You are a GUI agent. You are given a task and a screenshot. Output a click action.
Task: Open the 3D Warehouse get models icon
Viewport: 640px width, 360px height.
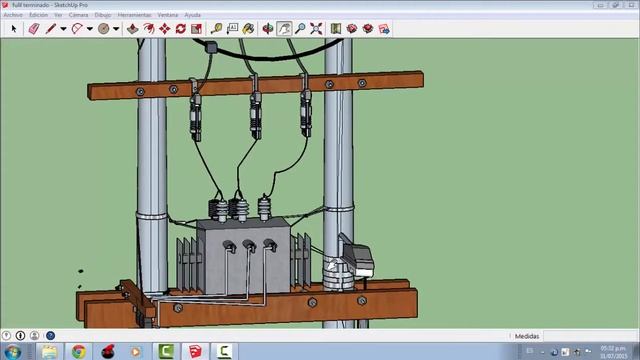coord(336,29)
